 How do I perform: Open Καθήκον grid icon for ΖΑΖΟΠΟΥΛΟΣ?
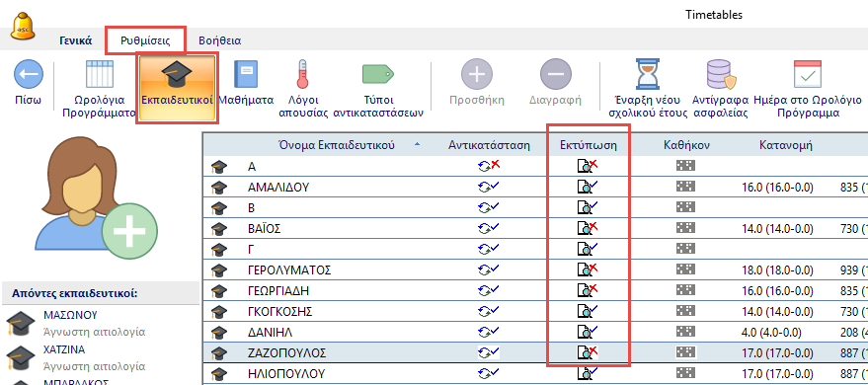pos(685,352)
